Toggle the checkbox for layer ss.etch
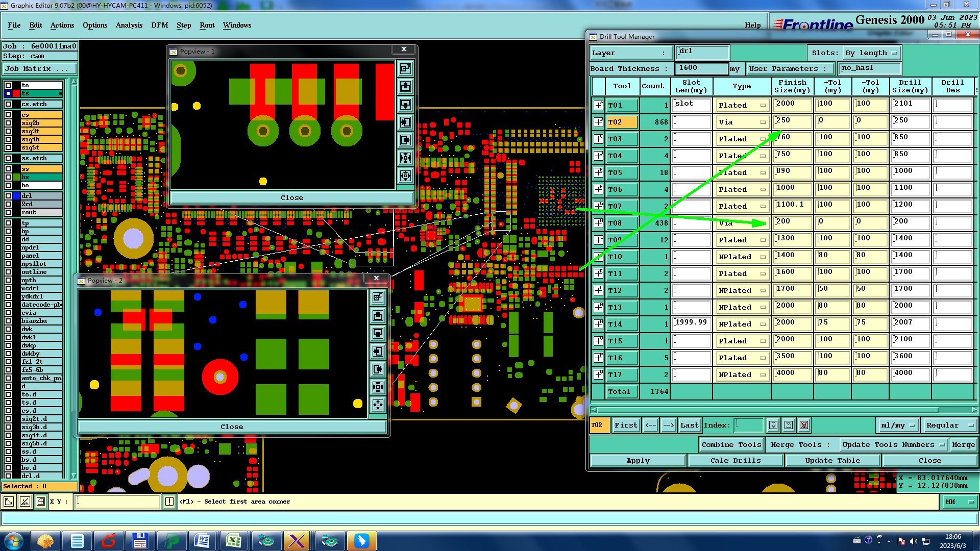980x551 pixels. (8, 158)
